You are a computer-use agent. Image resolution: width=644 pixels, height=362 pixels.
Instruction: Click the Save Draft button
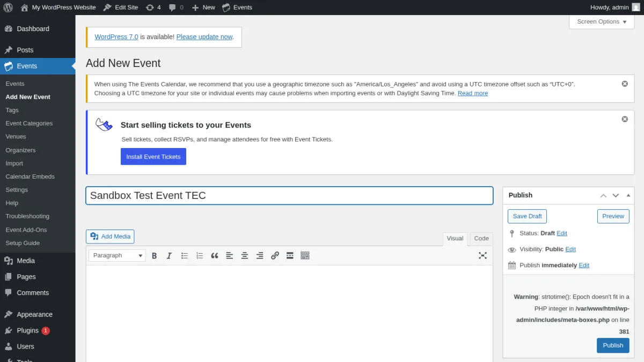pyautogui.click(x=527, y=216)
